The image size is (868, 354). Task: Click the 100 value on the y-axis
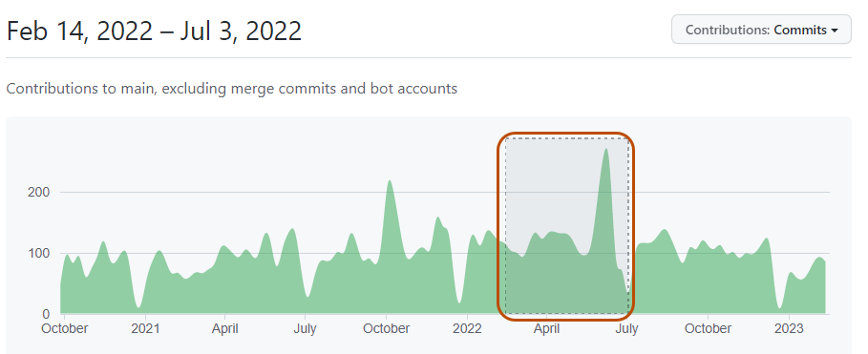[x=39, y=253]
